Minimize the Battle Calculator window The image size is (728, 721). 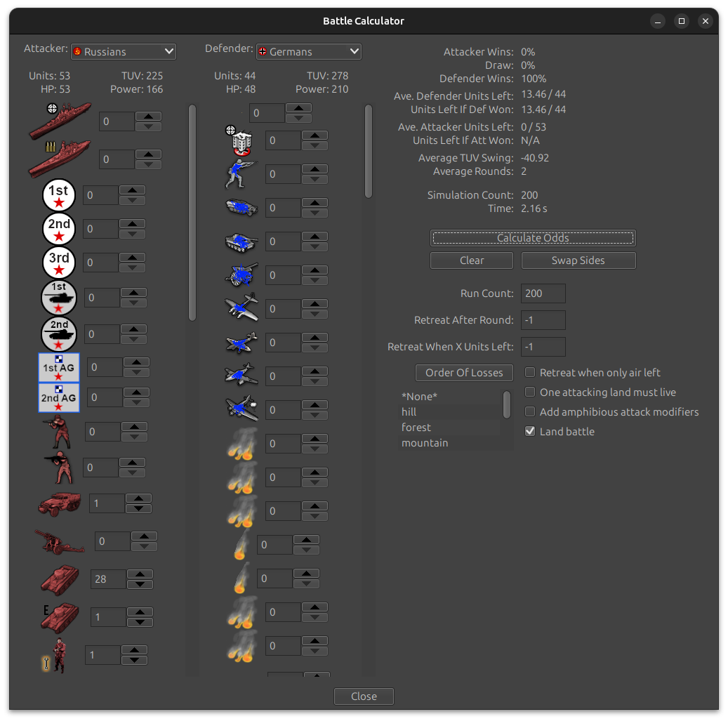click(658, 21)
